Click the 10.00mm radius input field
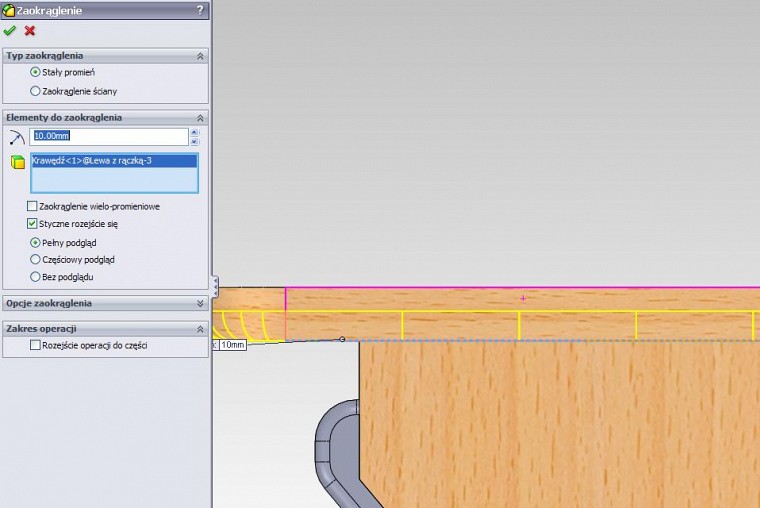 109,137
